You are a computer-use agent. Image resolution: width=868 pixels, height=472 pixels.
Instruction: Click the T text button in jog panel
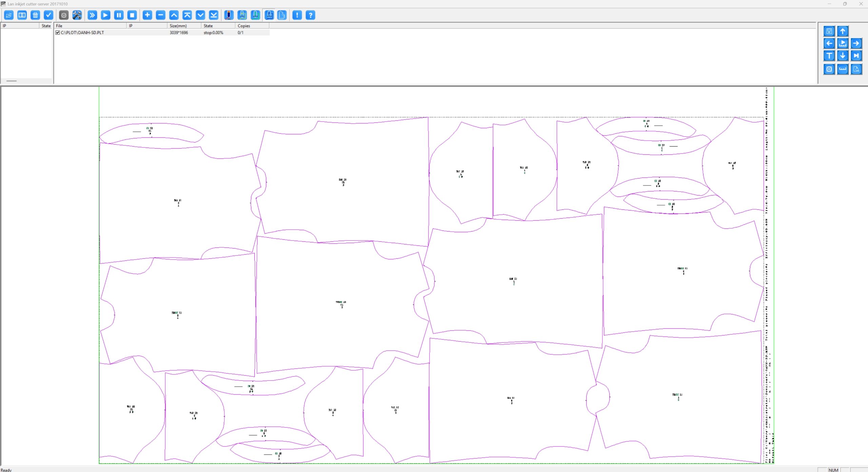click(x=829, y=56)
